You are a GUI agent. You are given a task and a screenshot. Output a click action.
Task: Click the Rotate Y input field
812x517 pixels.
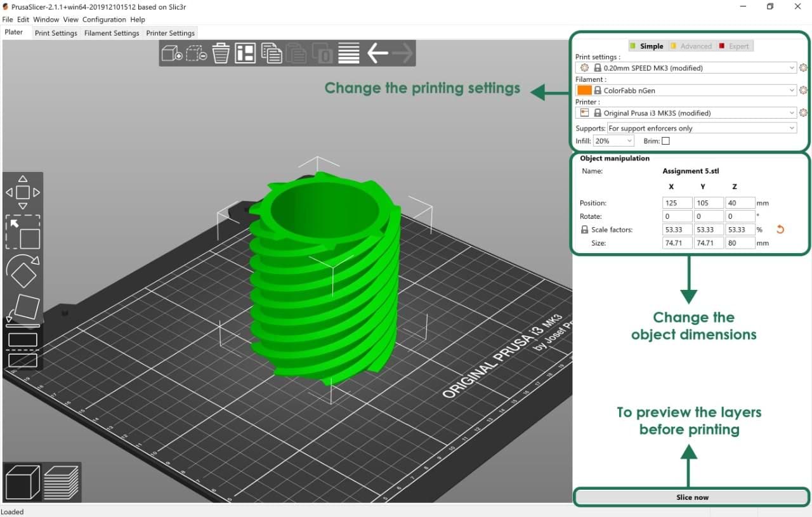[709, 216]
